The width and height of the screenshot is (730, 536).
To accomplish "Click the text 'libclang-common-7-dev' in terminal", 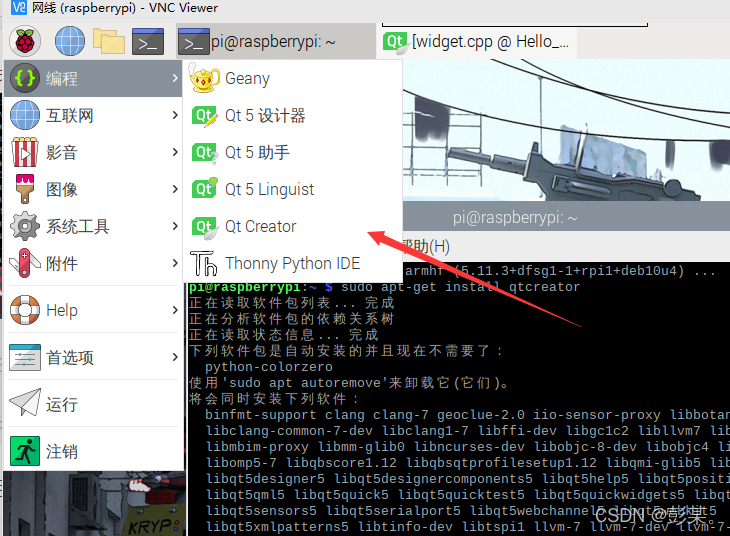I will click(289, 431).
